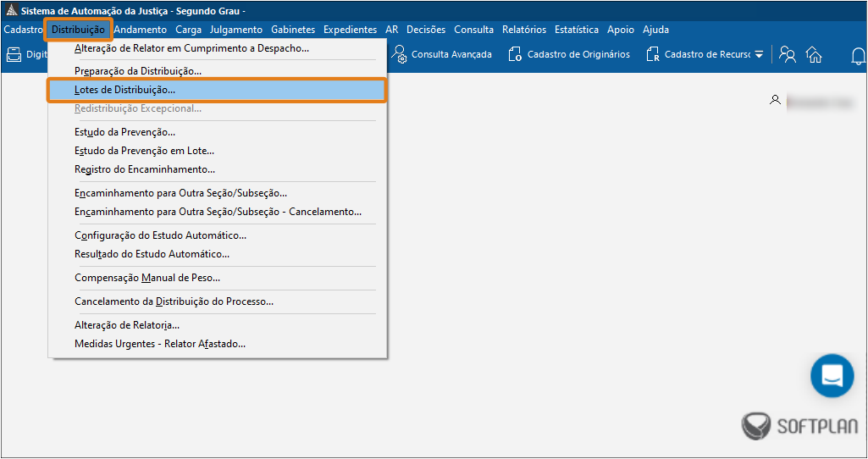Viewport: 868px width, 459px height.
Task: Open the Carga menu
Action: click(x=188, y=30)
